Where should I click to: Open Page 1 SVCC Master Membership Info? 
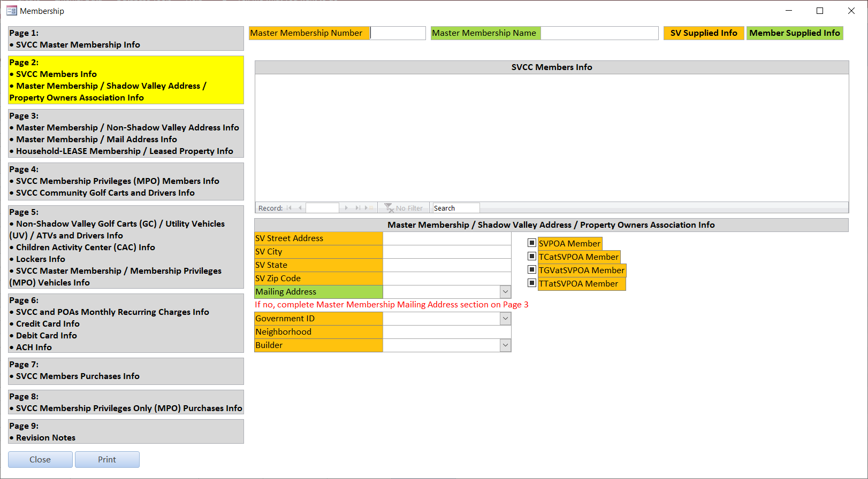tap(126, 38)
